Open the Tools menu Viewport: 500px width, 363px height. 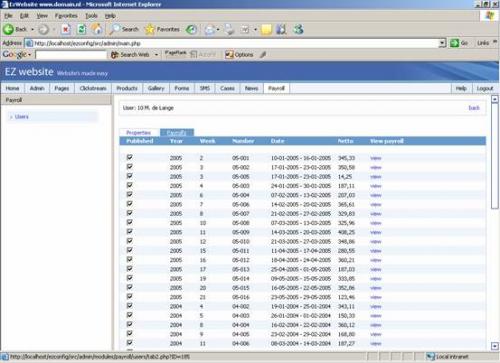pos(91,16)
